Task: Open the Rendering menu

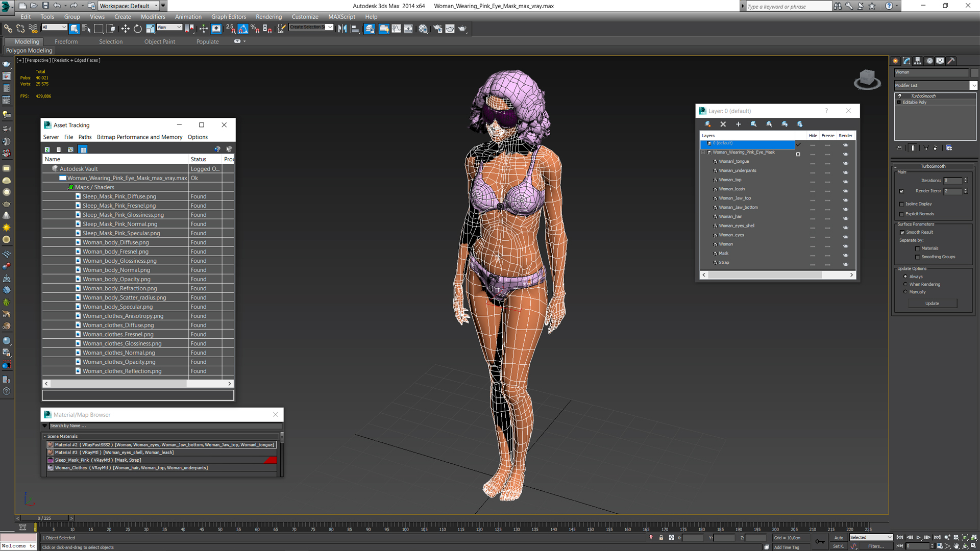Action: tap(268, 17)
